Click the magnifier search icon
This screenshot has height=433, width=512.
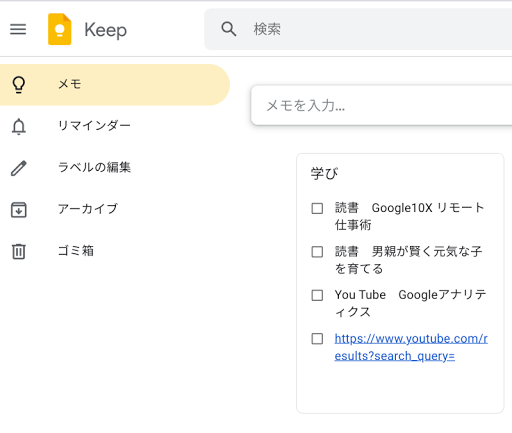point(229,29)
